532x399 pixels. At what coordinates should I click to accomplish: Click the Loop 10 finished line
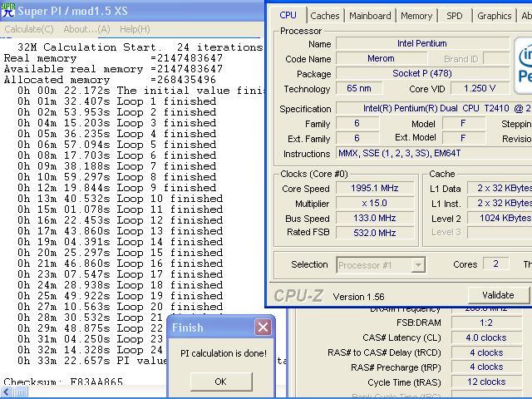[x=121, y=199]
